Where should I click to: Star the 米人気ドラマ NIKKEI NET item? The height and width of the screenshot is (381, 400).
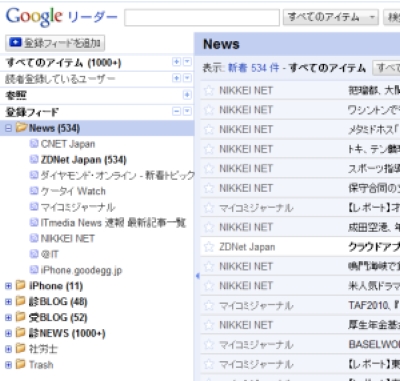(209, 286)
